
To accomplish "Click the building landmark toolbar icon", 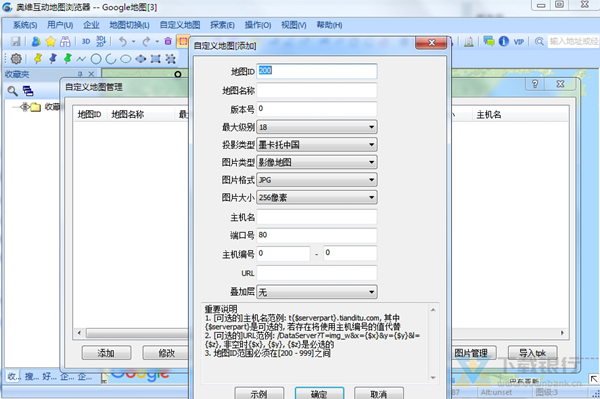I will point(468,41).
